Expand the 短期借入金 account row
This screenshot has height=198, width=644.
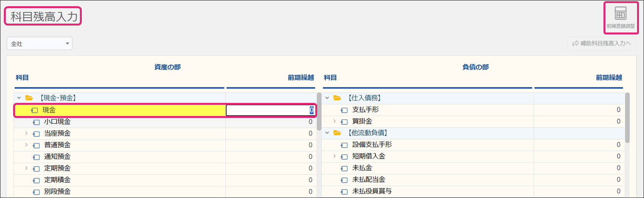[x=335, y=156]
